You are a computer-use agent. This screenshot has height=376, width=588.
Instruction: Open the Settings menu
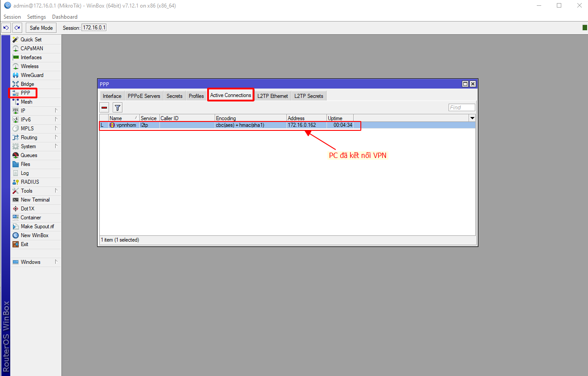[37, 17]
